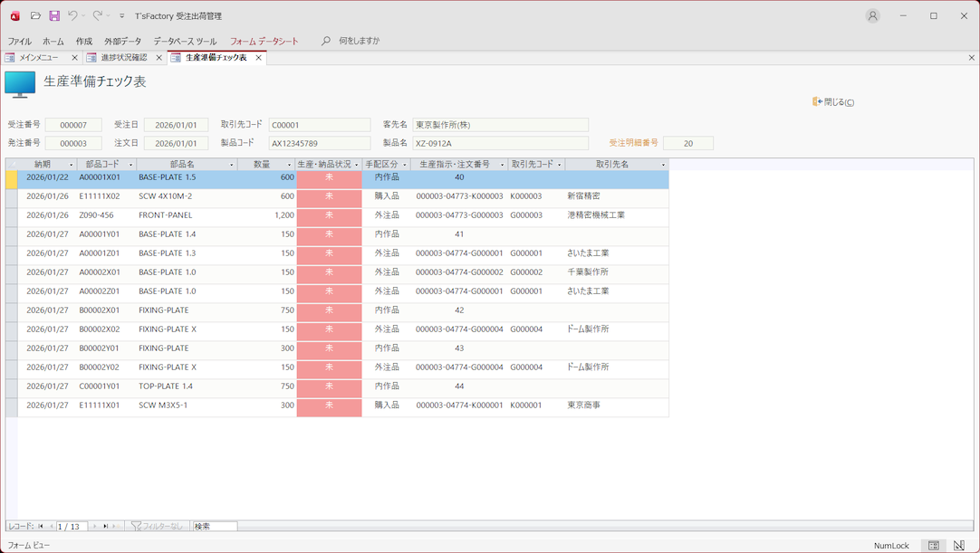Image resolution: width=980 pixels, height=553 pixels.
Task: Jump to the first record navigation button
Action: [x=41, y=526]
